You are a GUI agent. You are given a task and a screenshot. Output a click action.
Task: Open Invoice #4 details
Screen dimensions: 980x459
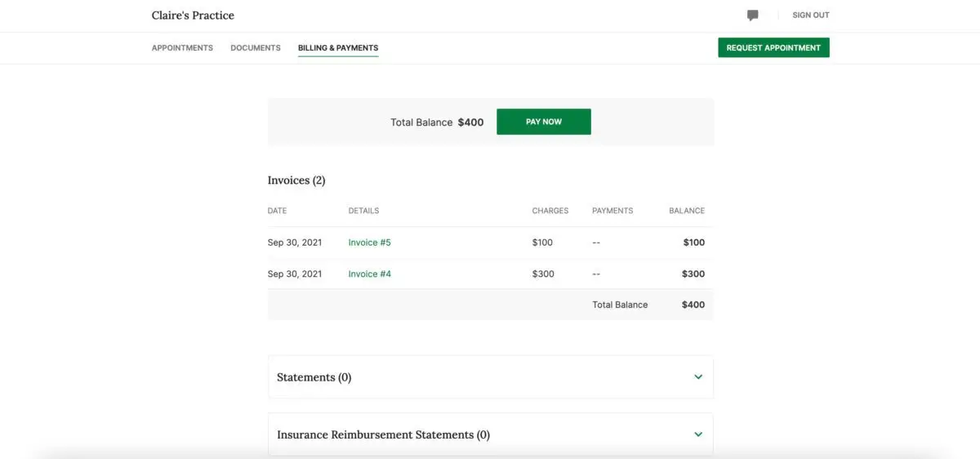click(x=370, y=274)
